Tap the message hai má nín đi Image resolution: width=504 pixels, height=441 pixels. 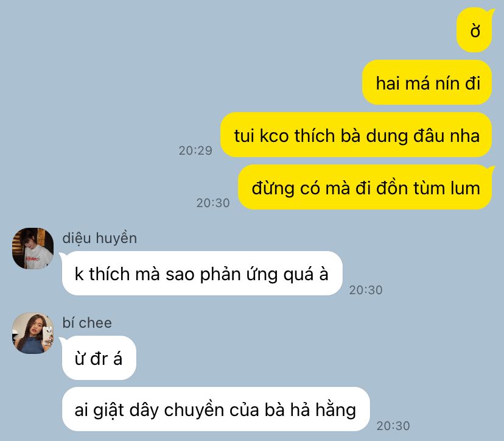click(x=427, y=82)
